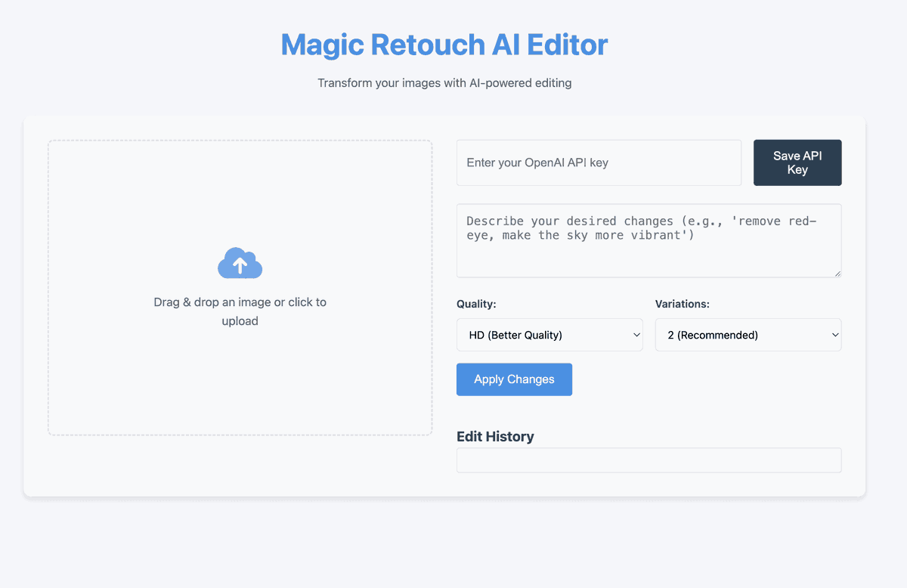Click the Edit History section label
Viewport: 907px width, 588px height.
(495, 436)
